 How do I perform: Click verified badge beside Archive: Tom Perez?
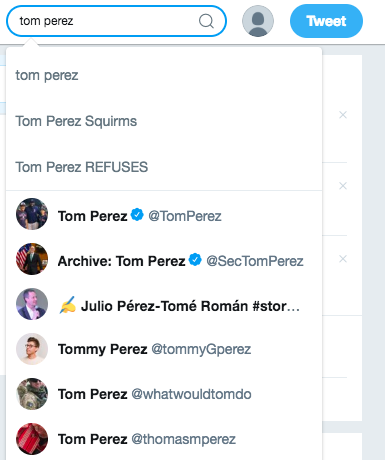click(x=195, y=259)
